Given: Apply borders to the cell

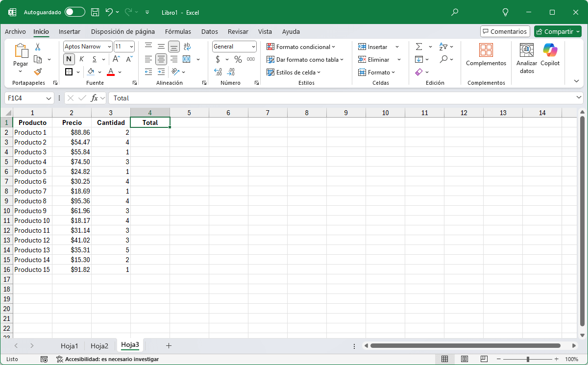Looking at the screenshot, I should (x=69, y=72).
